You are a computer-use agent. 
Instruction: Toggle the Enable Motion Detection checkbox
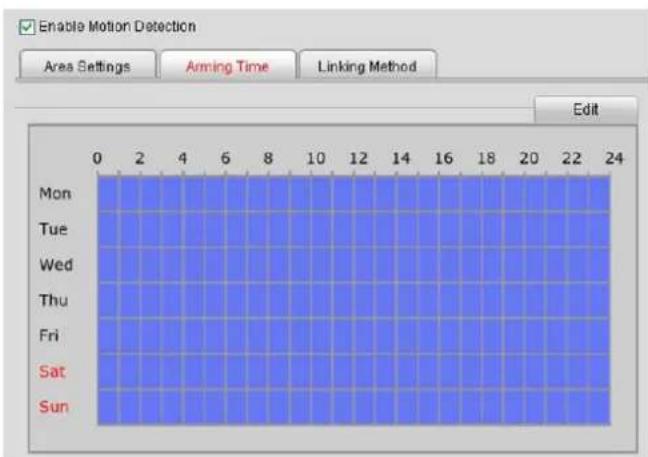[x=27, y=27]
